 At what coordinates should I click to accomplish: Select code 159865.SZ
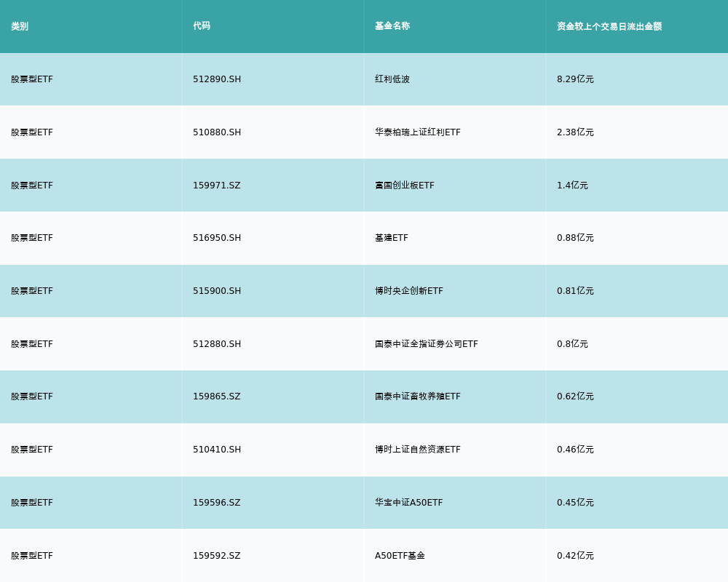pos(217,396)
